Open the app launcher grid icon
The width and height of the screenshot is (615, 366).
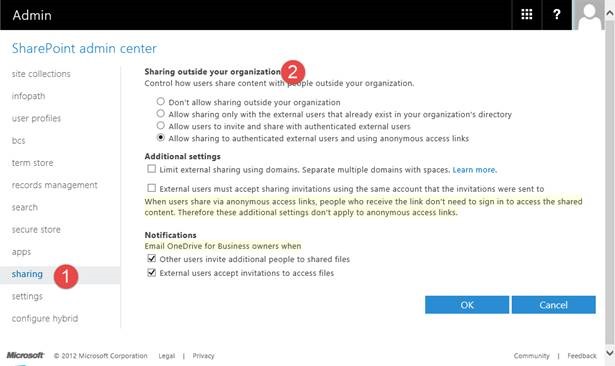pos(526,15)
